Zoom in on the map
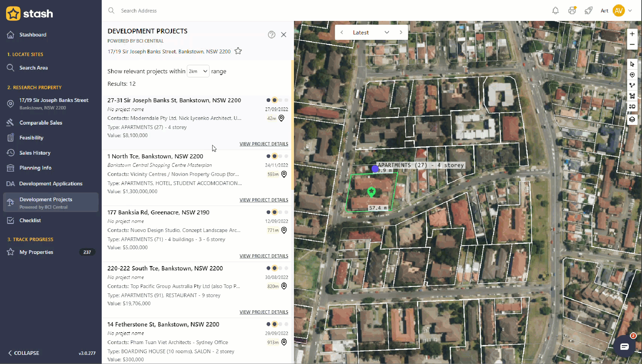Viewport: 642px width, 364px height. point(632,34)
